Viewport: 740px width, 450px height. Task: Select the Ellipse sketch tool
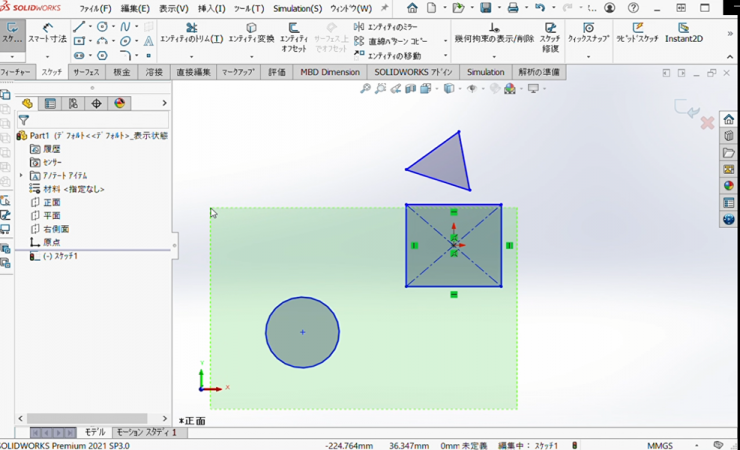coord(125,41)
